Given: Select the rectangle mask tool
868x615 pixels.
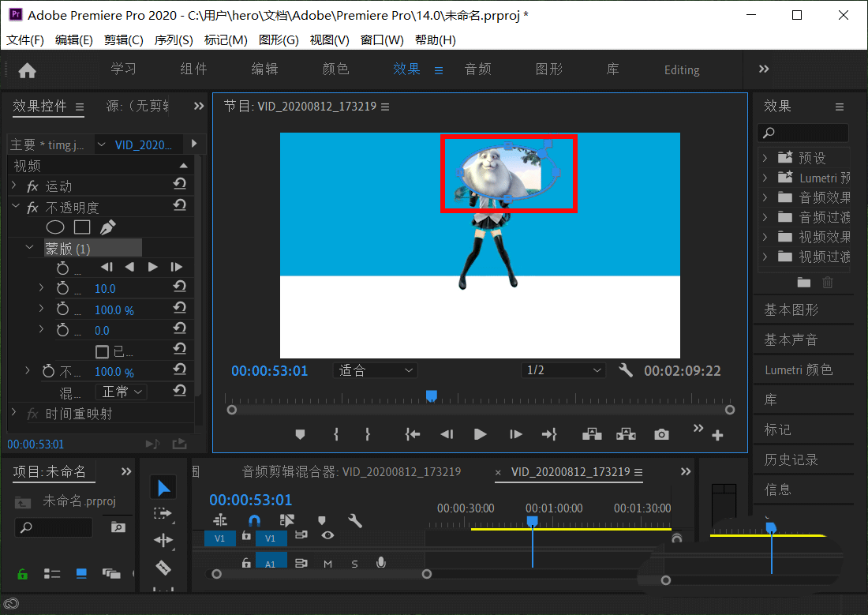Looking at the screenshot, I should (x=81, y=228).
